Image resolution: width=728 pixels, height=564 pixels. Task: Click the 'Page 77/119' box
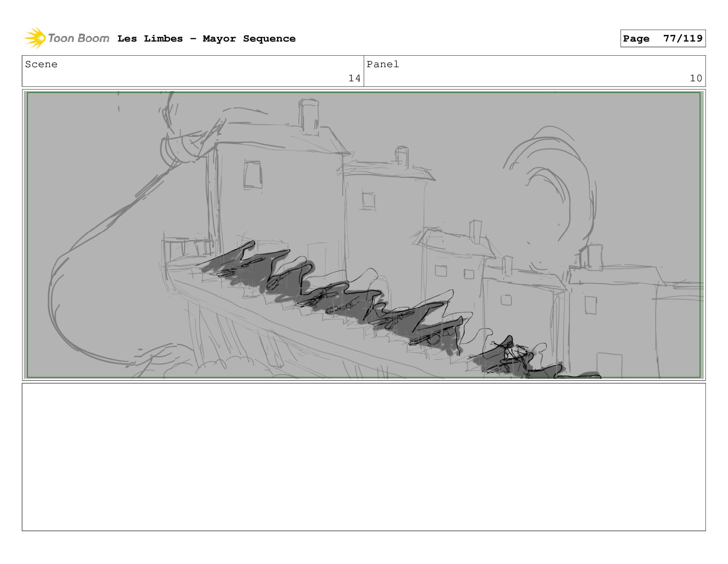coord(663,38)
